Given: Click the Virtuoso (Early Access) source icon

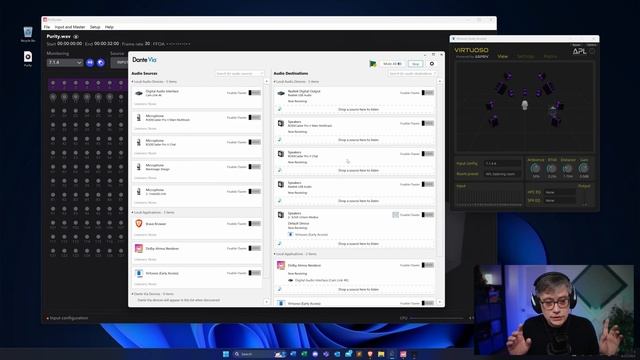Looking at the screenshot, I should (x=139, y=273).
